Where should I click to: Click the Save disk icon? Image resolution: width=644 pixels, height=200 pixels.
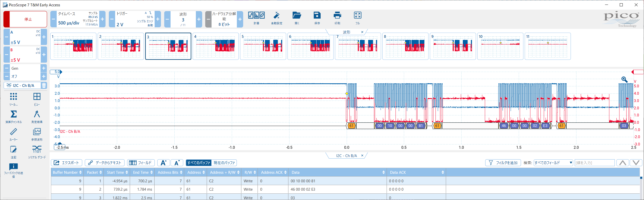click(x=317, y=18)
